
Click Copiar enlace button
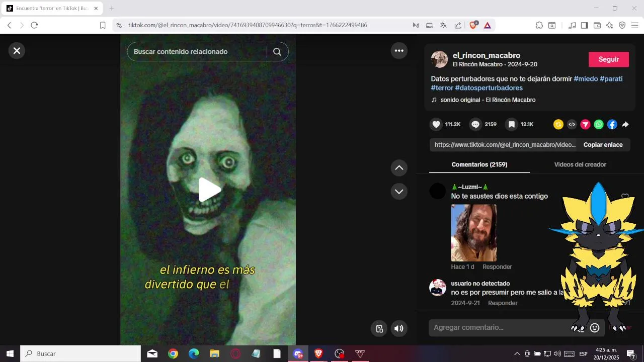pos(603,145)
